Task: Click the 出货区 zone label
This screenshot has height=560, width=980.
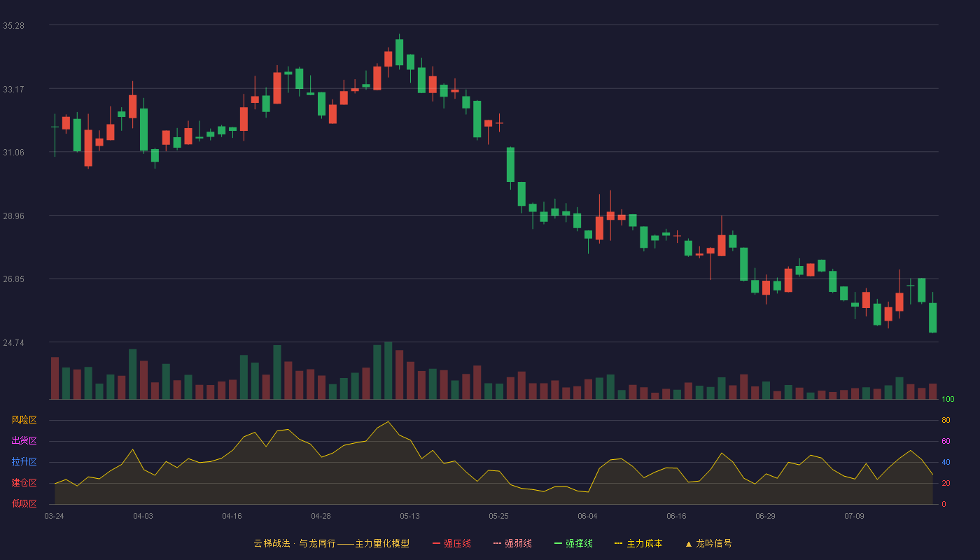Action: click(x=24, y=441)
